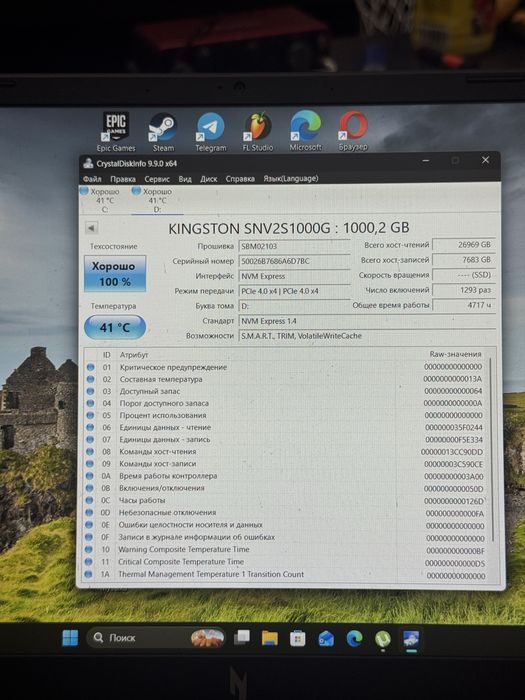This screenshot has width=525, height=700.
Task: Click the Атрибут column header
Action: pyautogui.click(x=134, y=355)
